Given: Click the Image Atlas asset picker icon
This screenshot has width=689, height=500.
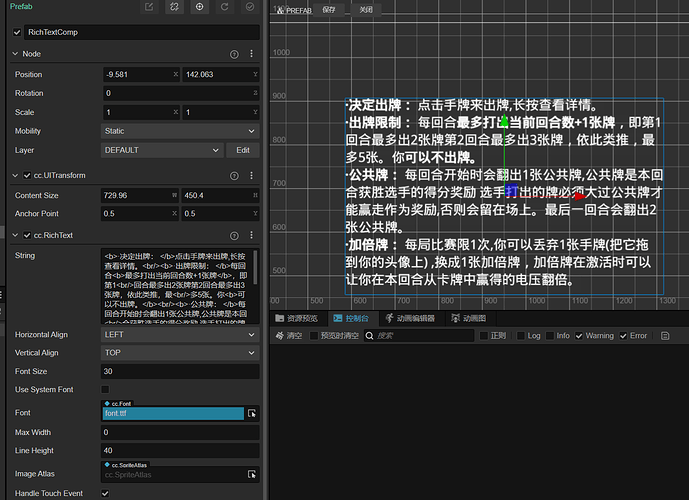Looking at the screenshot, I should 252,474.
